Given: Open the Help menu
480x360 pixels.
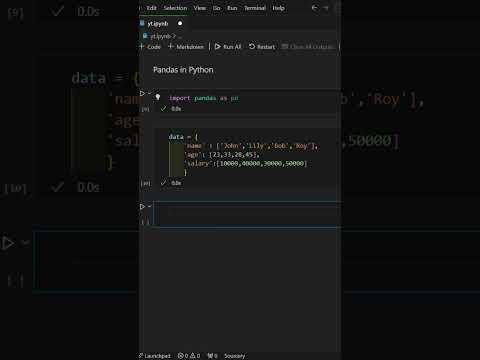Looking at the screenshot, I should tap(278, 8).
